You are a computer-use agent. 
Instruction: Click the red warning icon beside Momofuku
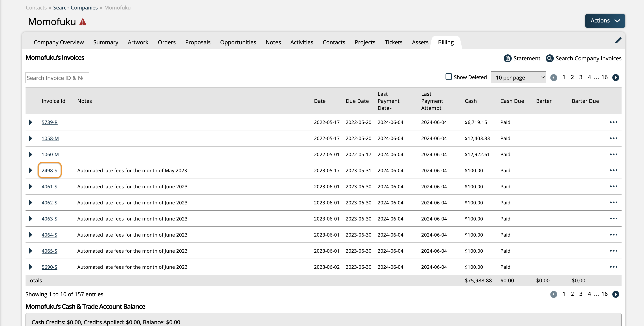tap(83, 22)
